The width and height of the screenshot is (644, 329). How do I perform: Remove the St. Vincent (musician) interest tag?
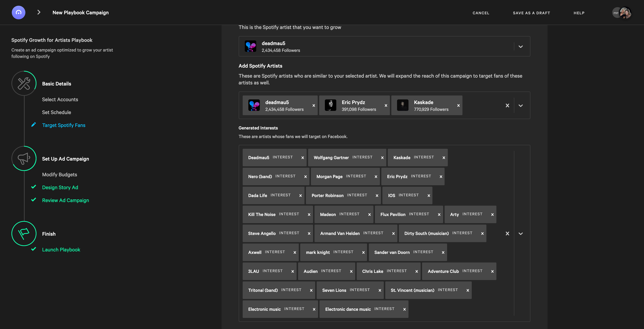point(468,291)
